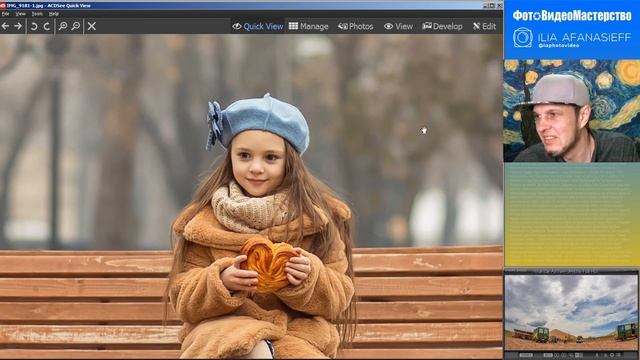Image resolution: width=640 pixels, height=360 pixels.
Task: Click the ILIA AFANASIEFF name text
Action: pos(584,37)
